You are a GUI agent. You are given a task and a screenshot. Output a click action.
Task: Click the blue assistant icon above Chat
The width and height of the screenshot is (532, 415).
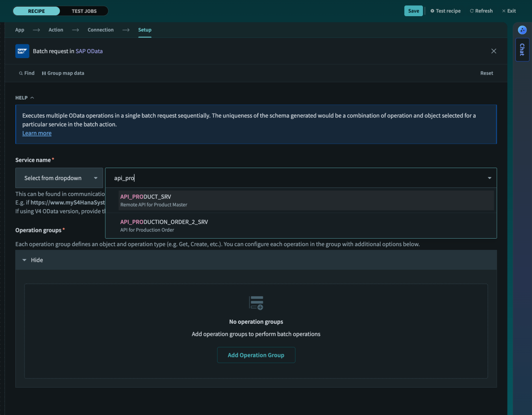coord(522,30)
